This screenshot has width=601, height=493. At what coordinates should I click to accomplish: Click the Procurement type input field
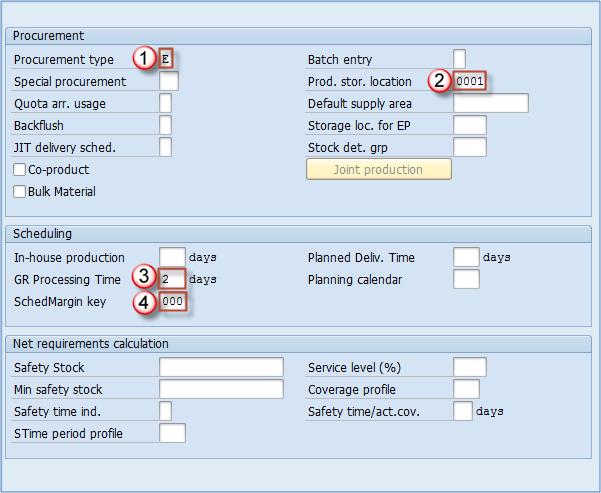tap(166, 59)
